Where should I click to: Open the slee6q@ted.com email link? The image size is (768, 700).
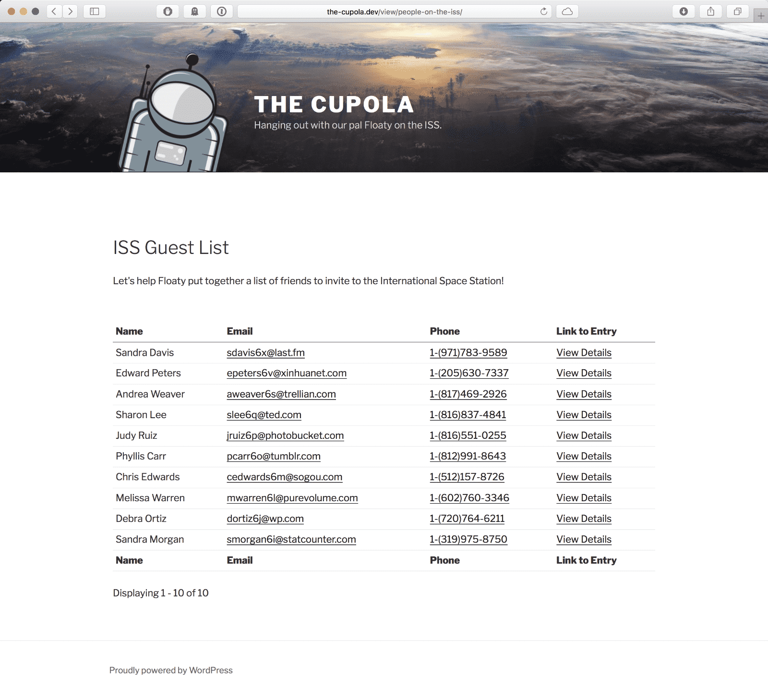(x=264, y=415)
